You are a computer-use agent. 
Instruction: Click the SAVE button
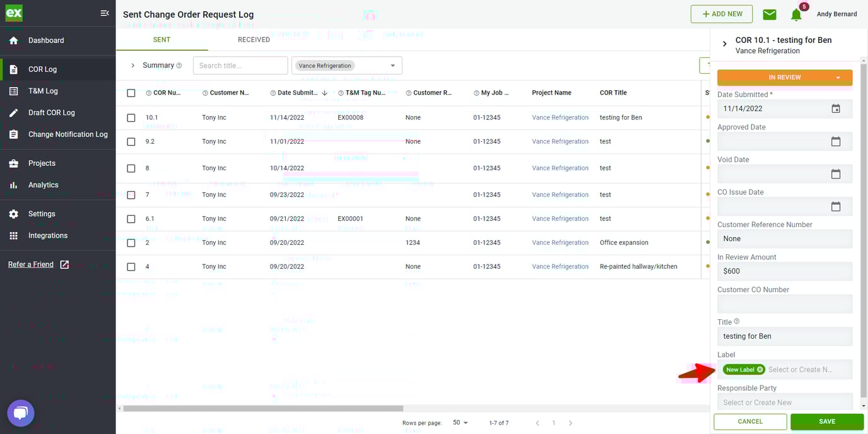click(826, 421)
